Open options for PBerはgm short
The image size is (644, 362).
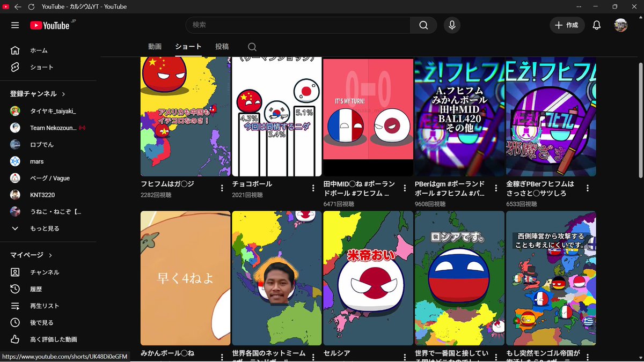(496, 188)
